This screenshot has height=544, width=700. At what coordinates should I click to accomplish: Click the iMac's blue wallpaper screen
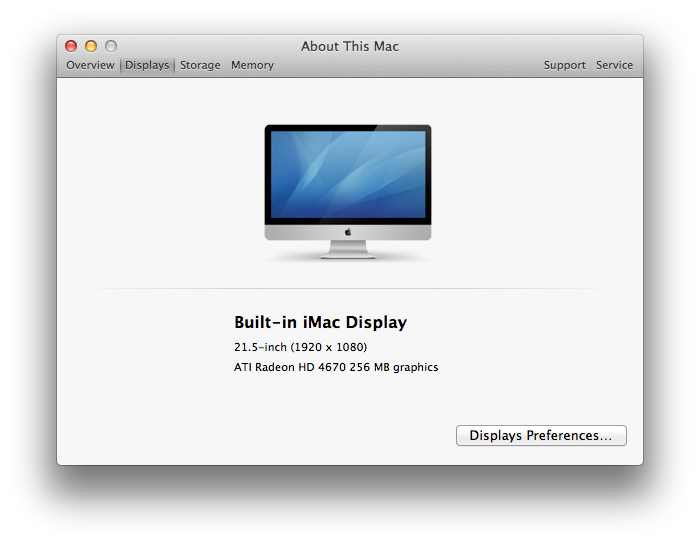[347, 173]
